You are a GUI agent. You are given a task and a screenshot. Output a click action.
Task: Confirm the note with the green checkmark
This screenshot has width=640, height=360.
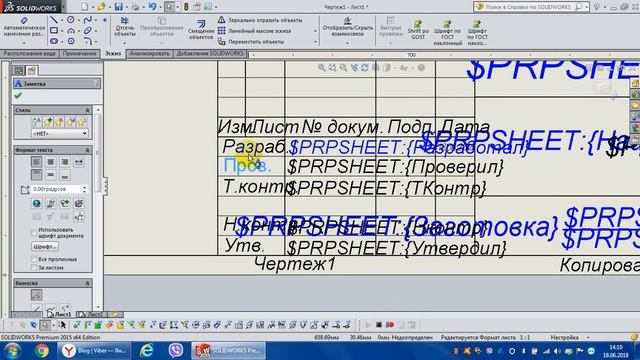(18, 96)
